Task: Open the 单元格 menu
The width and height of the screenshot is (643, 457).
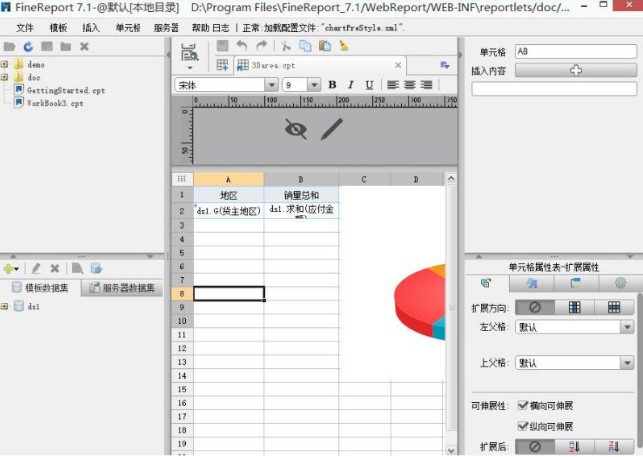Action: click(x=128, y=28)
